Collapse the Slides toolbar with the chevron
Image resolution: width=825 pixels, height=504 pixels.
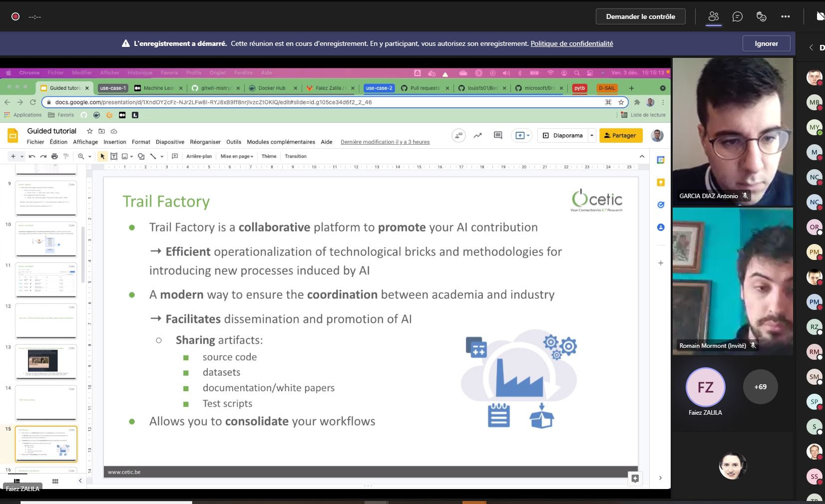coord(642,156)
